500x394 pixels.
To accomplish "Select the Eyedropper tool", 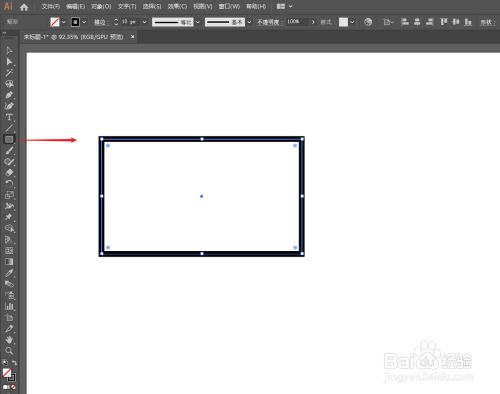I will pyautogui.click(x=9, y=273).
